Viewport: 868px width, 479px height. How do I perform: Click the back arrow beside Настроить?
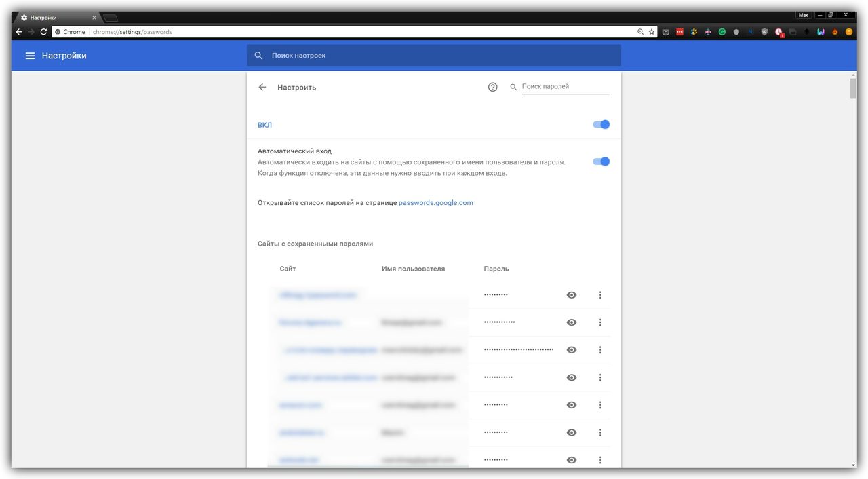tap(262, 87)
